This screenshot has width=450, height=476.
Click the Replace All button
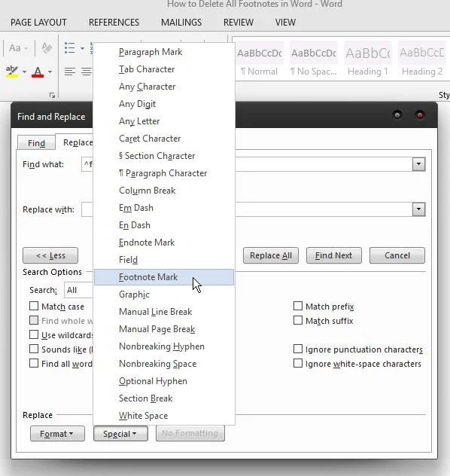(x=271, y=255)
